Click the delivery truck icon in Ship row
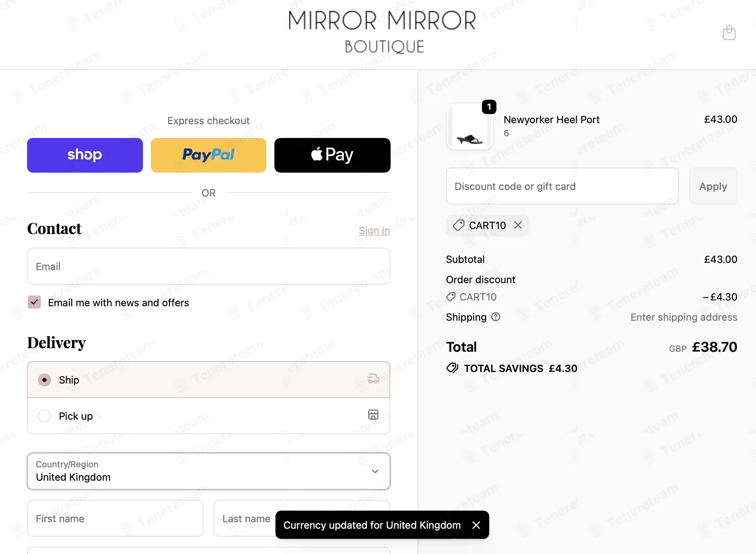Viewport: 756px width, 554px height. 373,379
